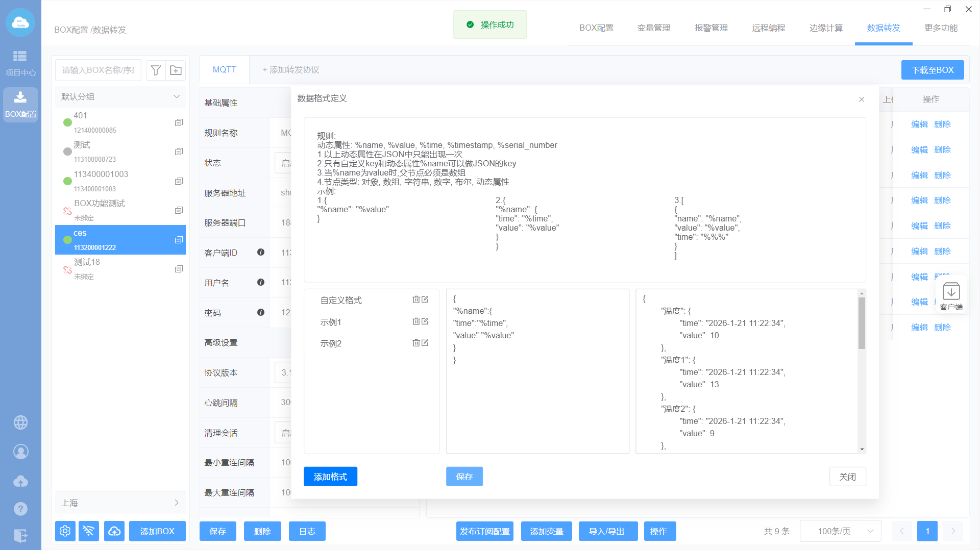This screenshot has width=980, height=550.
Task: Switch to the 变量管理 tab
Action: tap(653, 28)
